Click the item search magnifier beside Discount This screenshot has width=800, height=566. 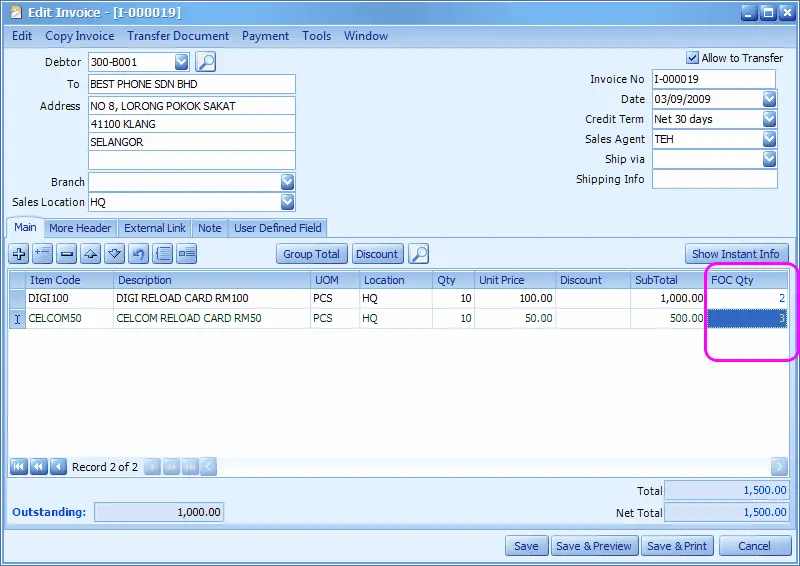(418, 254)
